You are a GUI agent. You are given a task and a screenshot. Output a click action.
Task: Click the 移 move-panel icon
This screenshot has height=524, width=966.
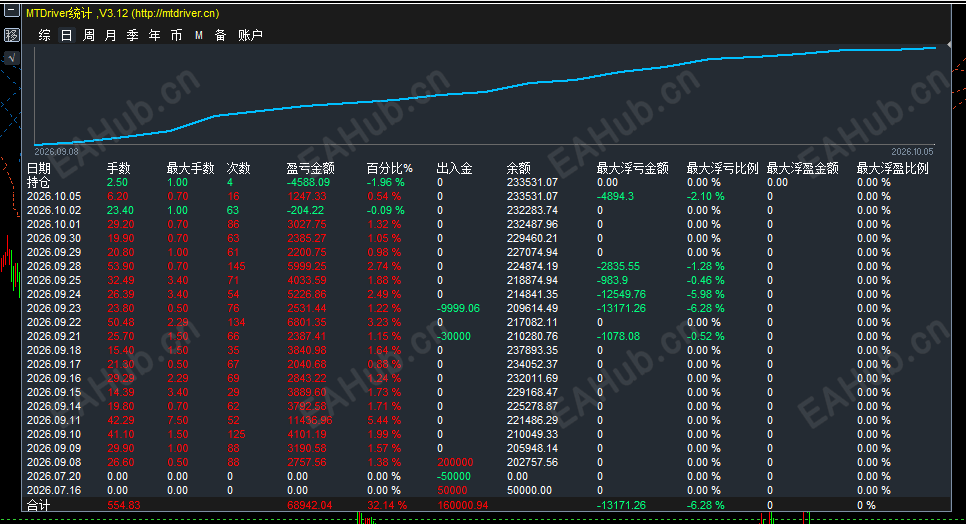click(x=12, y=35)
